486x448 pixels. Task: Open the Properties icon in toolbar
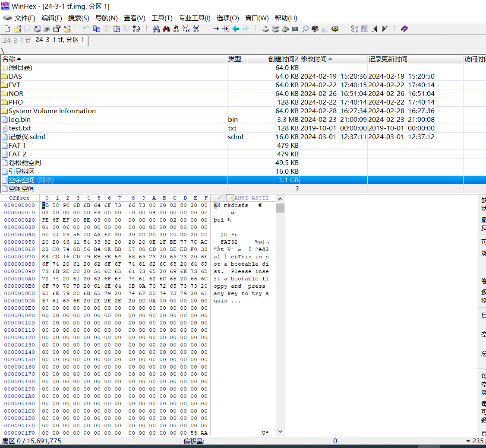coord(57,29)
